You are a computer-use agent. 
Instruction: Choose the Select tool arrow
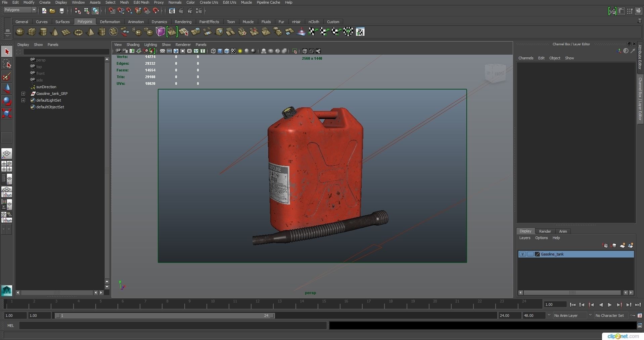(x=7, y=52)
